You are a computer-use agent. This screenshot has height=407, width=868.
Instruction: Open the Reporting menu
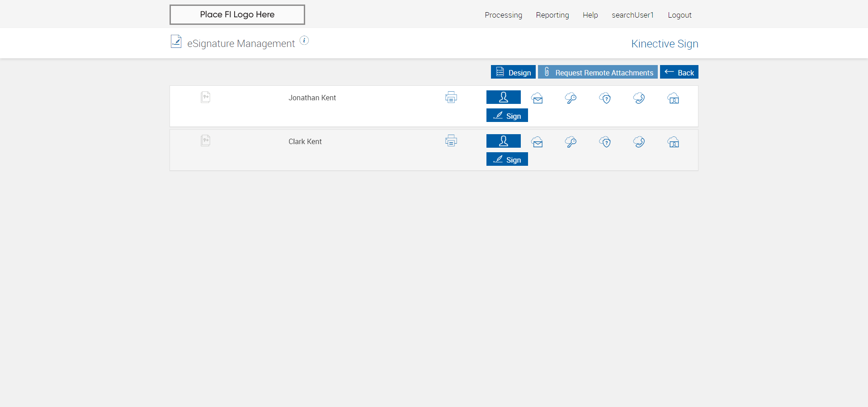point(552,15)
